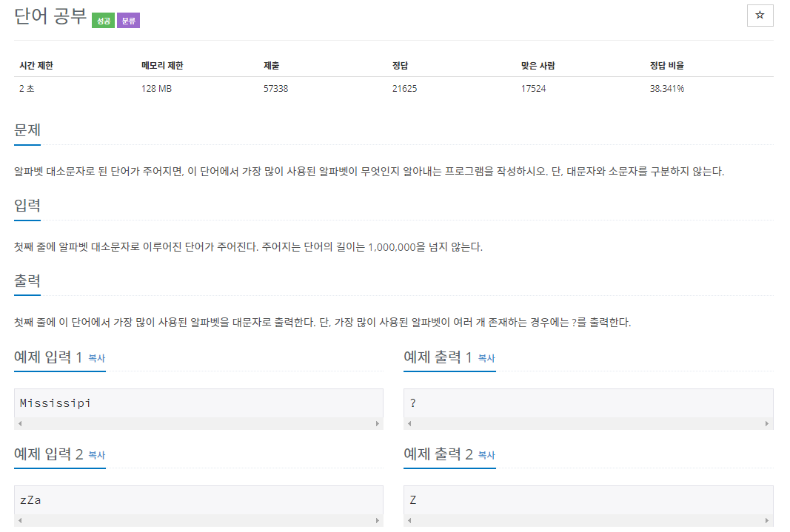Click the 맞은 사람 column header
Viewport: 790px width, 532px height.
[538, 65]
